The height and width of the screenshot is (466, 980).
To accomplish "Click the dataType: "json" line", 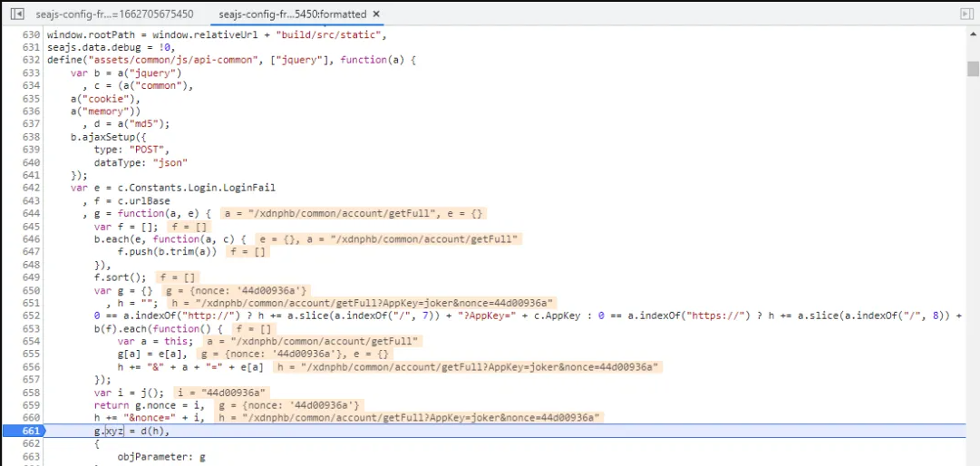I will 141,162.
